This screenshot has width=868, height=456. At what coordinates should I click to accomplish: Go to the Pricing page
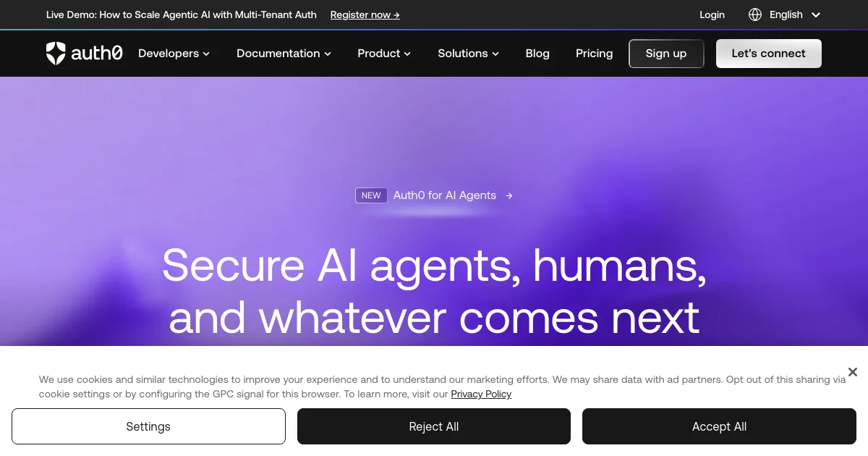[595, 54]
